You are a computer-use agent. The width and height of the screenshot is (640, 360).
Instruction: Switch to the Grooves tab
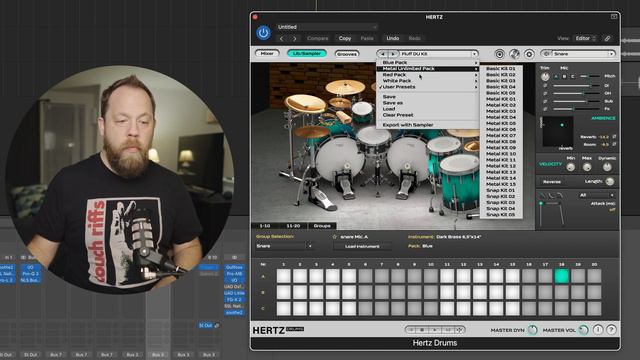tap(347, 53)
